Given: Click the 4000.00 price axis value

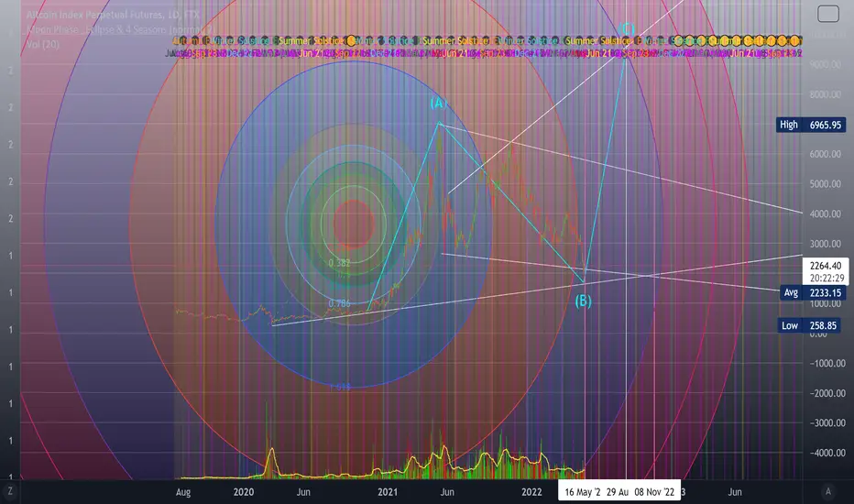Looking at the screenshot, I should [x=825, y=214].
